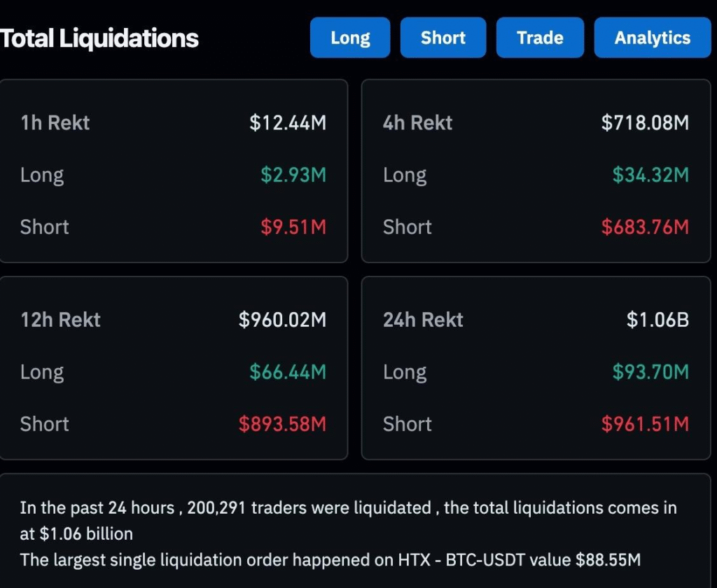Click the $12.44M 1h total value
The height and width of the screenshot is (588, 717).
(x=288, y=123)
